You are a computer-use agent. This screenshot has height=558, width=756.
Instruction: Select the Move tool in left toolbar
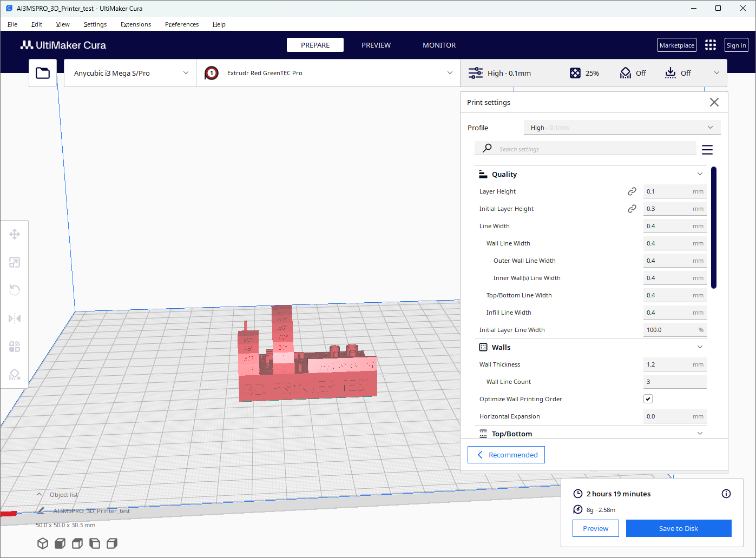(15, 234)
